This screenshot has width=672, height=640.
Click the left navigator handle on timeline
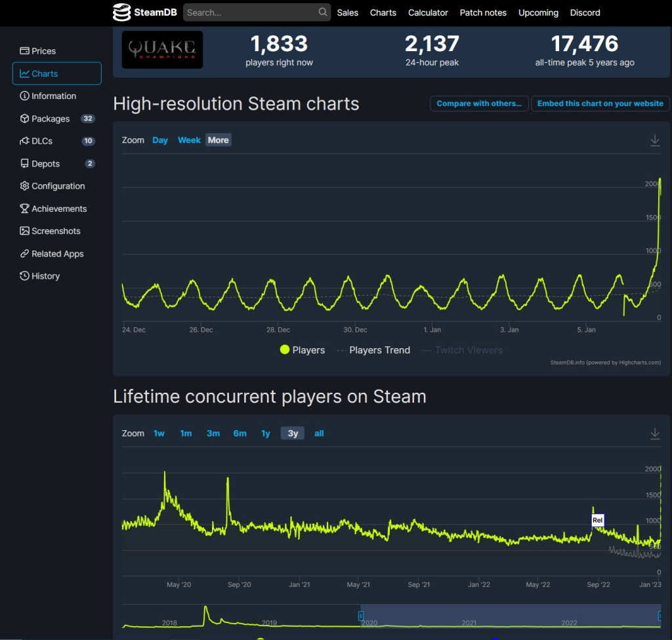[361, 616]
